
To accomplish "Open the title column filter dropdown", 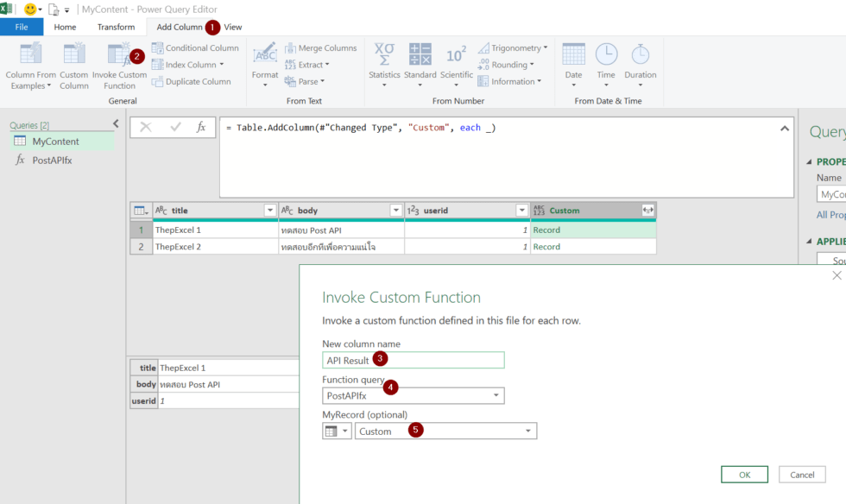I will coord(269,211).
